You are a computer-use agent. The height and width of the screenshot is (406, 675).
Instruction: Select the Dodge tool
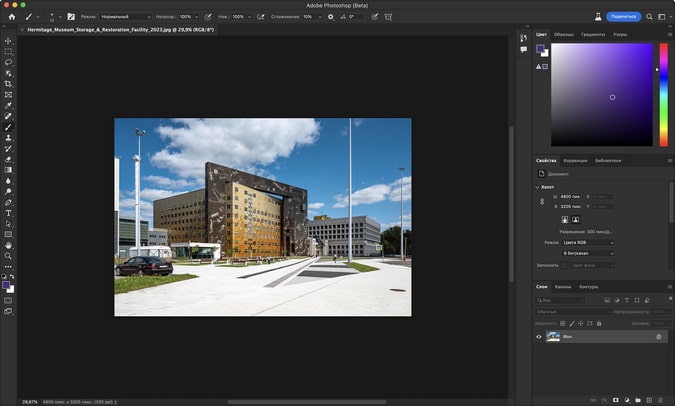(x=8, y=192)
